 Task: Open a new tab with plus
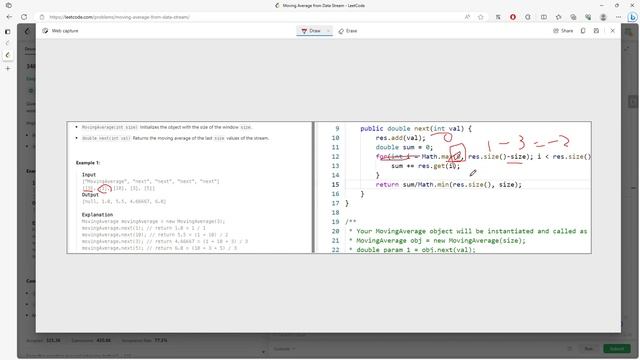8,68
